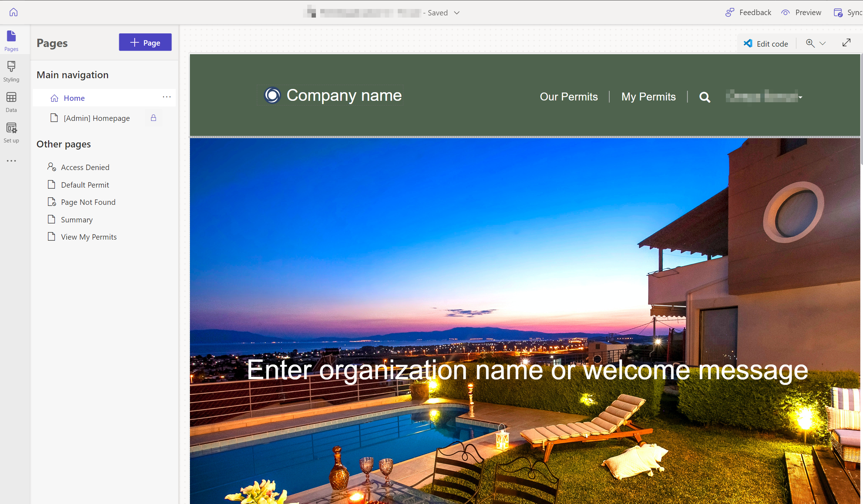Select the Home page in navigation
This screenshot has height=504, width=863.
point(74,98)
